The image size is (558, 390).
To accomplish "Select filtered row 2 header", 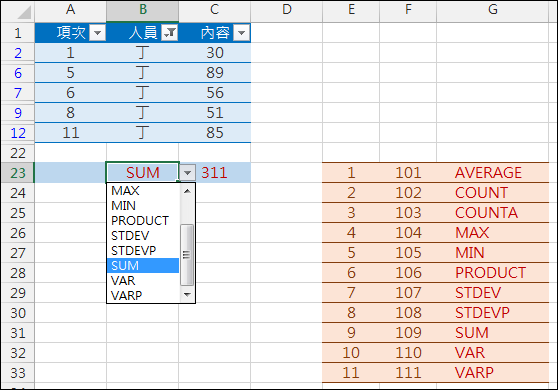I will (x=18, y=53).
